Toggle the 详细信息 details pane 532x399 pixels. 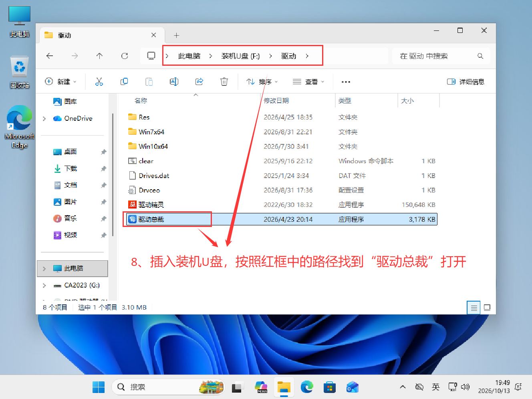[x=465, y=82]
